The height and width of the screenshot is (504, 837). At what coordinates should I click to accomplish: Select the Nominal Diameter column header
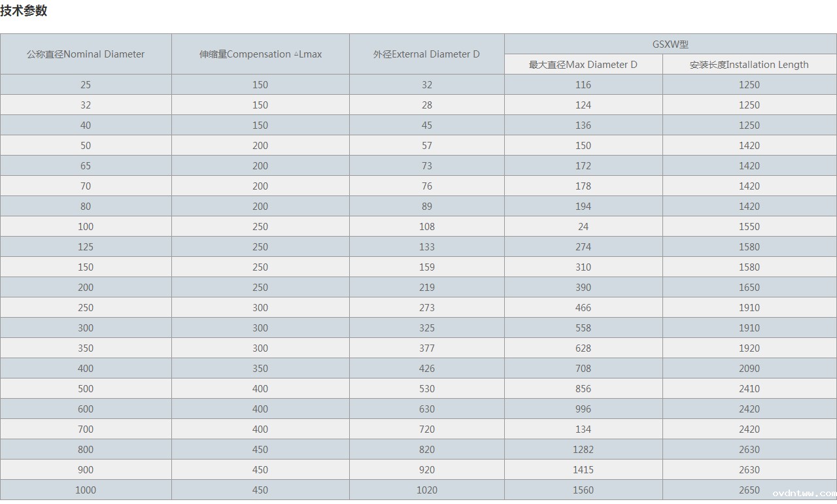[x=86, y=54]
